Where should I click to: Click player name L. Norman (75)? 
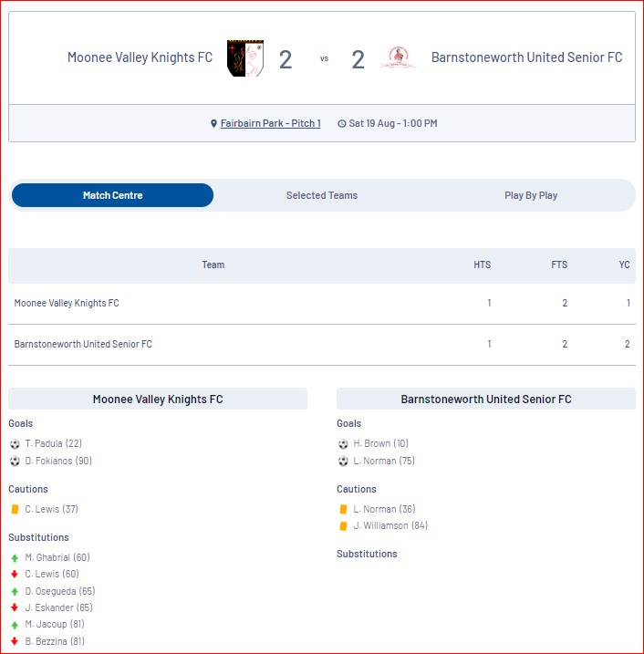click(x=384, y=461)
